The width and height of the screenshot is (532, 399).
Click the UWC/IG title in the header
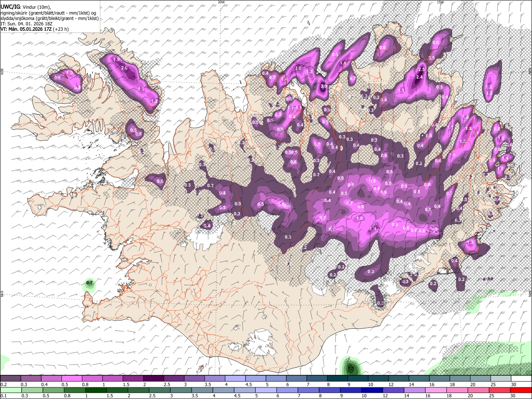point(10,7)
